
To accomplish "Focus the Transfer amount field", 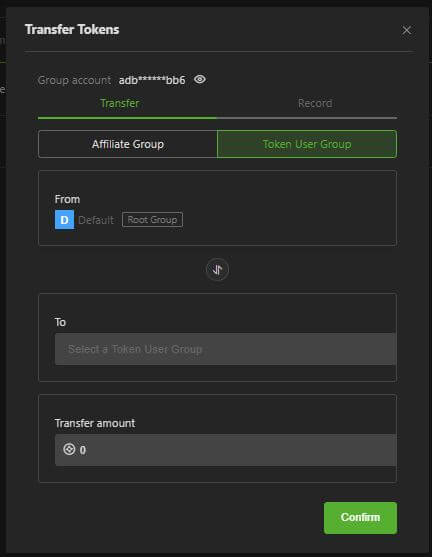I will click(x=226, y=450).
